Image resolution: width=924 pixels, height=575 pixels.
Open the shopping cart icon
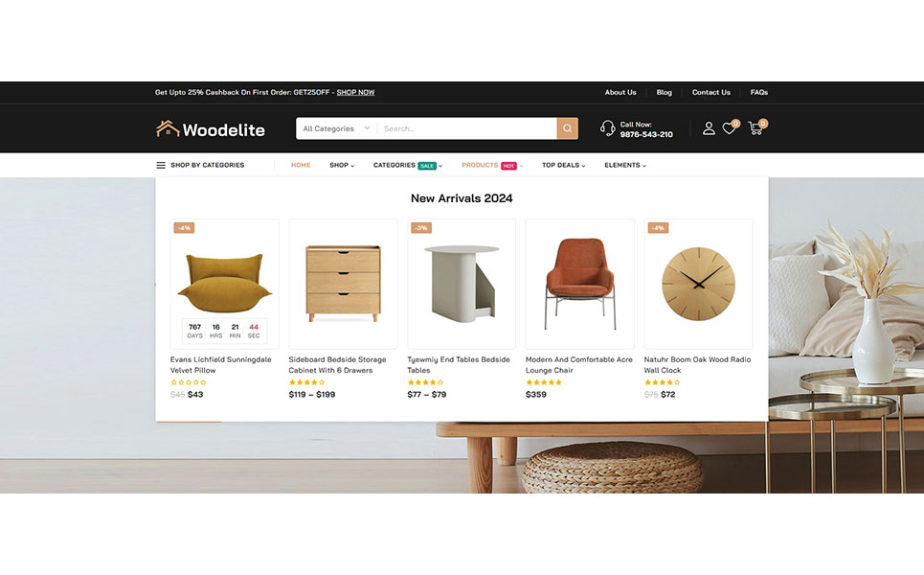pyautogui.click(x=756, y=127)
